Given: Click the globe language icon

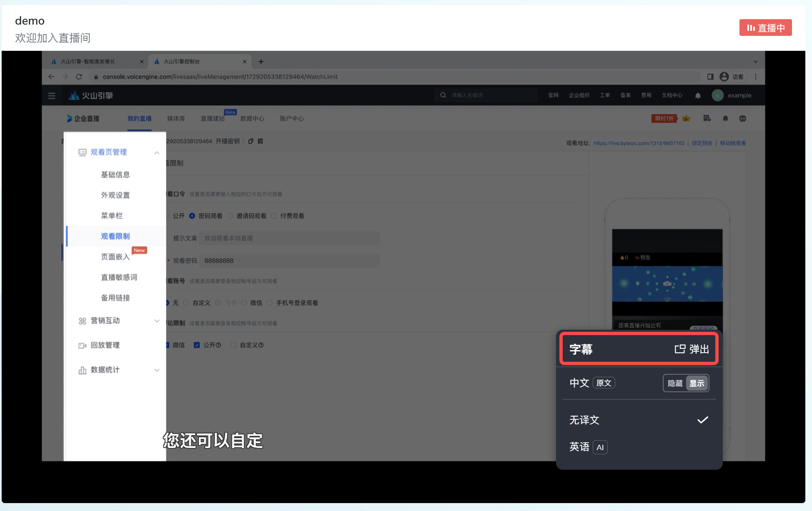Looking at the screenshot, I should tap(742, 119).
